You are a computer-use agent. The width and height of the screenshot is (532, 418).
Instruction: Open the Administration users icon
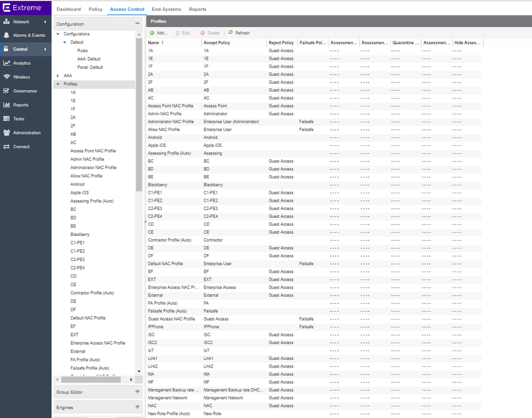6,133
